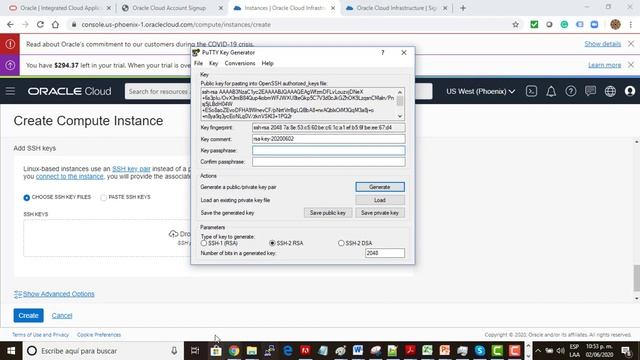640x360 pixels.
Task: Go back in browser history
Action: pyautogui.click(x=10, y=24)
